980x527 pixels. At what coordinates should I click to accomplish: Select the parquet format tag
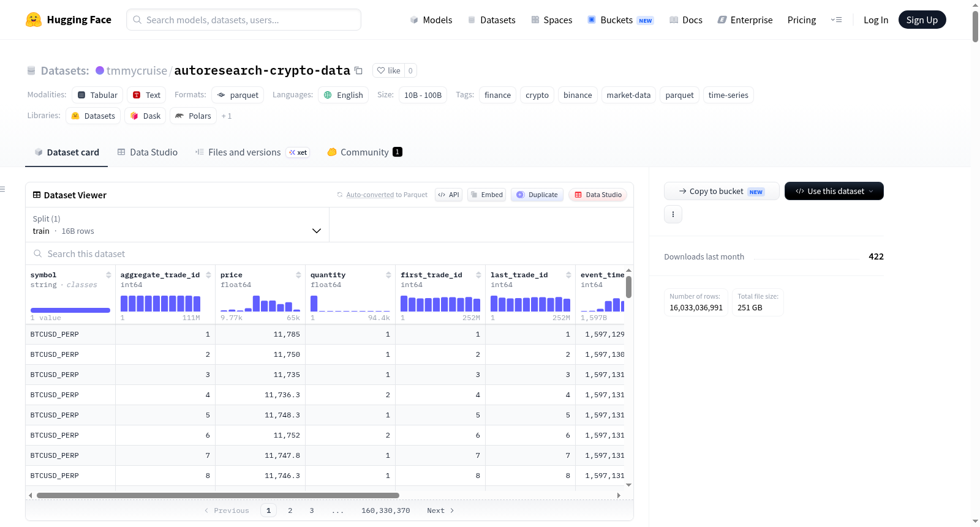[238, 95]
